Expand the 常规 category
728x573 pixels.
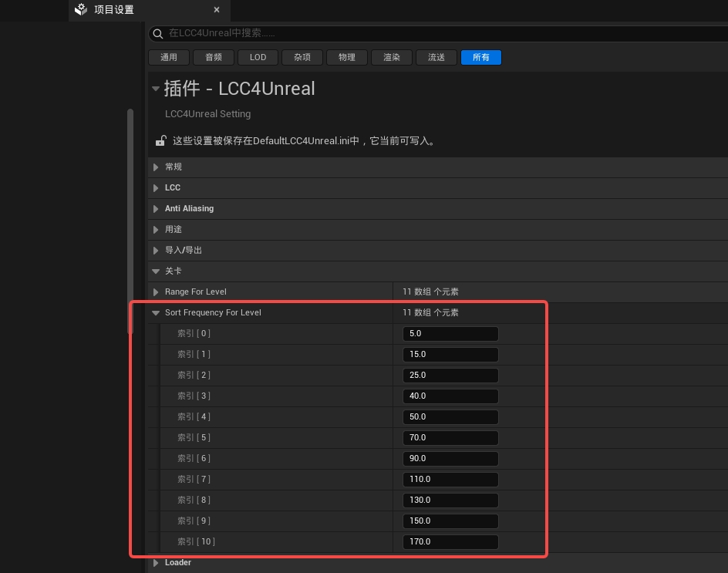click(x=156, y=167)
